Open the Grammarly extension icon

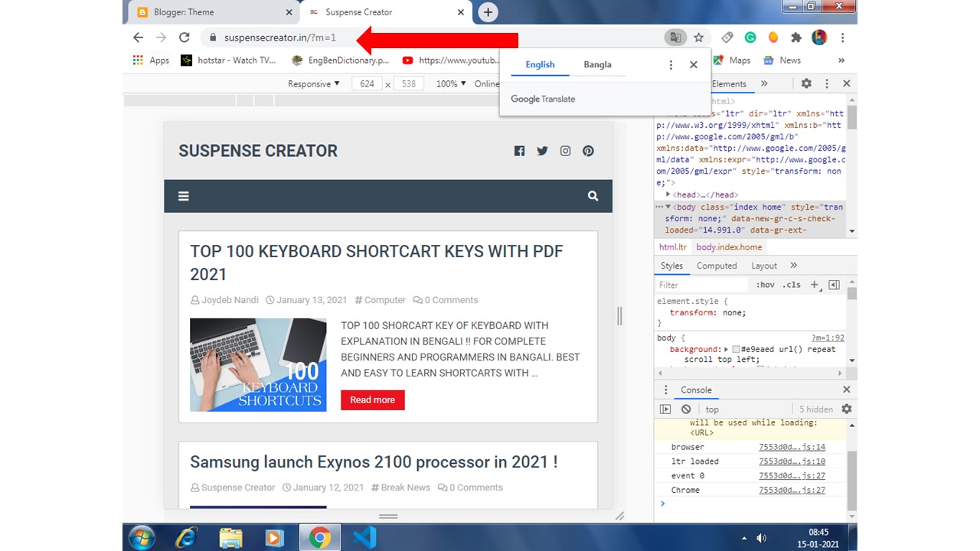750,37
